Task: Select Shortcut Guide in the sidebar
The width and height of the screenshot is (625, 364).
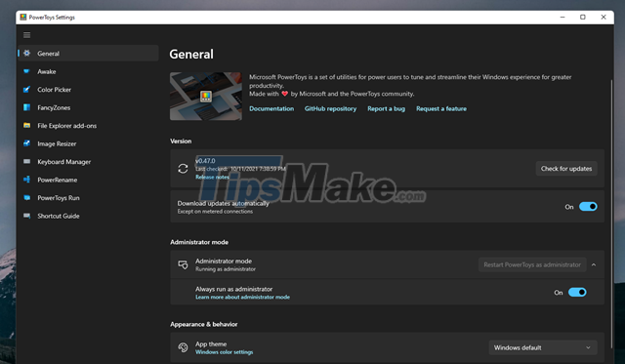Action: pyautogui.click(x=88, y=216)
